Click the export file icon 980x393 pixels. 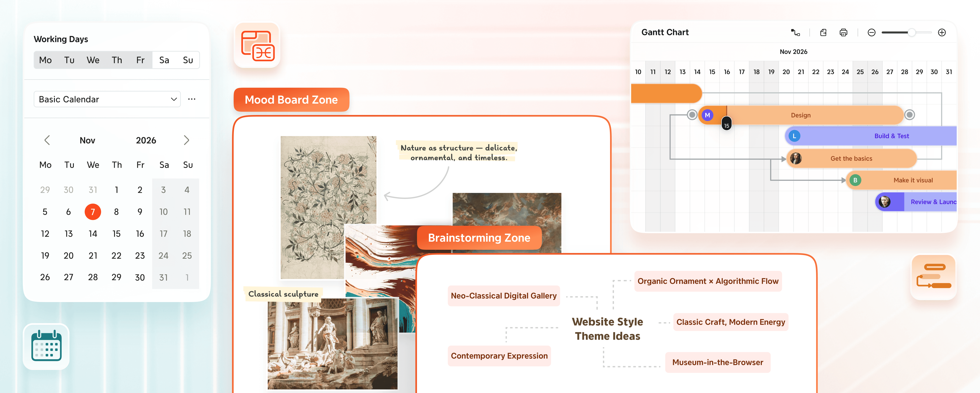[823, 33]
